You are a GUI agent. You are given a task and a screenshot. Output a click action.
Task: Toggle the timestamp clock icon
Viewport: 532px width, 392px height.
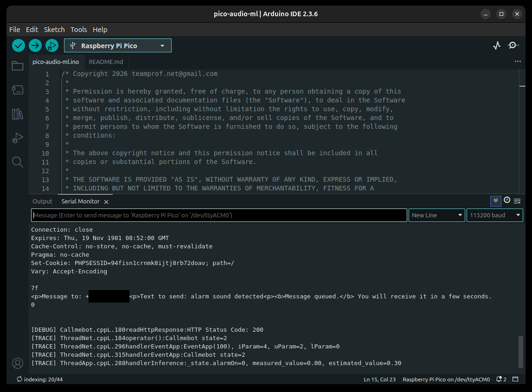tap(507, 200)
